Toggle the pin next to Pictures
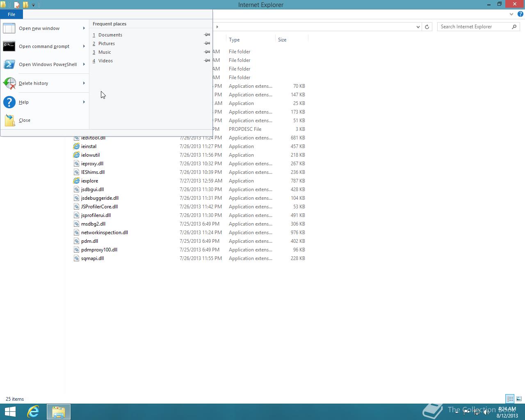 [x=207, y=43]
